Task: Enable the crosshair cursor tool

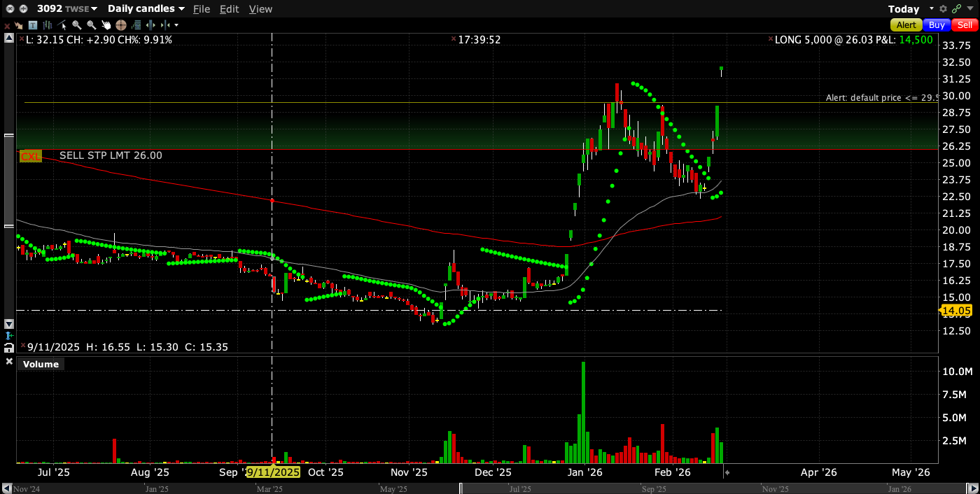Action: coord(120,25)
